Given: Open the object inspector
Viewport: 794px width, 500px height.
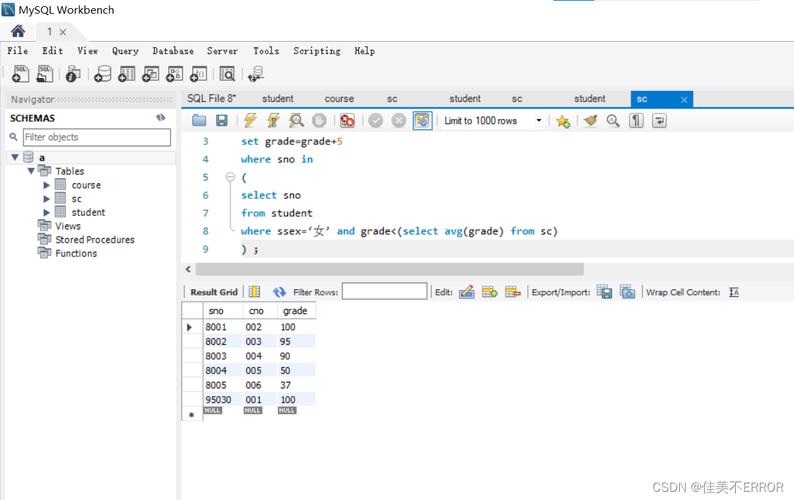Looking at the screenshot, I should click(73, 74).
